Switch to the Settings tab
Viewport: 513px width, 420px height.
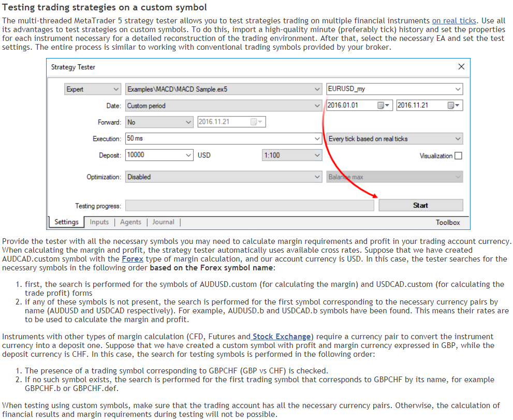click(x=66, y=222)
